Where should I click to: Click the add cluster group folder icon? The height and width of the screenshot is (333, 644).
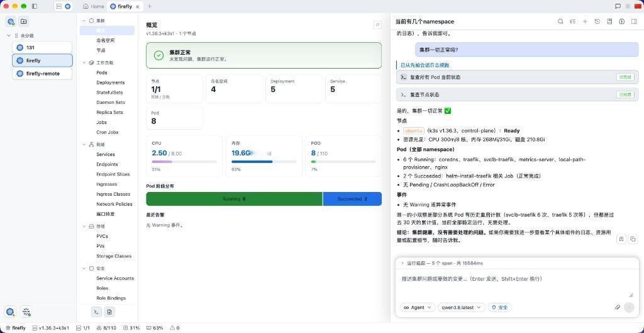[23, 21]
